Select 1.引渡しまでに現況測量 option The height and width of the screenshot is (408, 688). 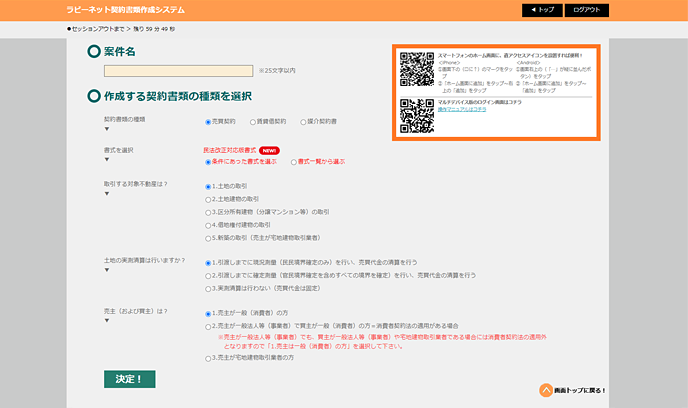point(208,263)
